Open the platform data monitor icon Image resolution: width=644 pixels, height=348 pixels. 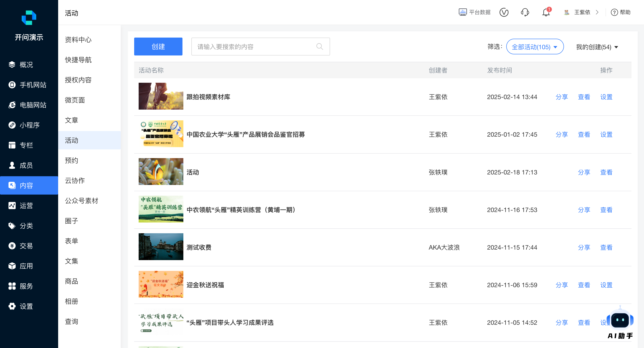462,12
